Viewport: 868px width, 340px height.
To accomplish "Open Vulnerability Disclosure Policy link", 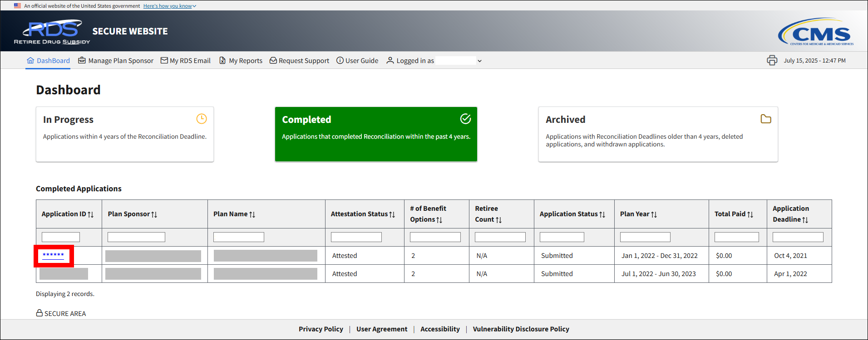I will click(x=521, y=329).
